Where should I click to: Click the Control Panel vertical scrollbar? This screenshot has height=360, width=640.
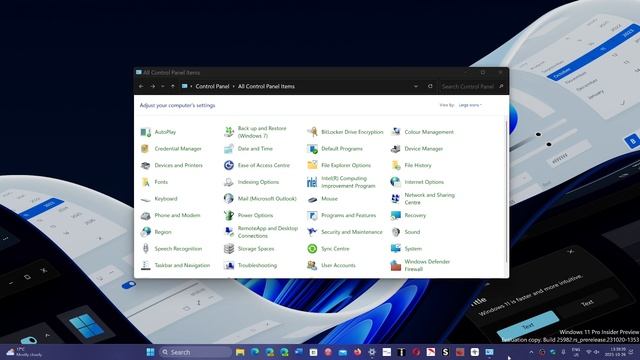pyautogui.click(x=507, y=192)
